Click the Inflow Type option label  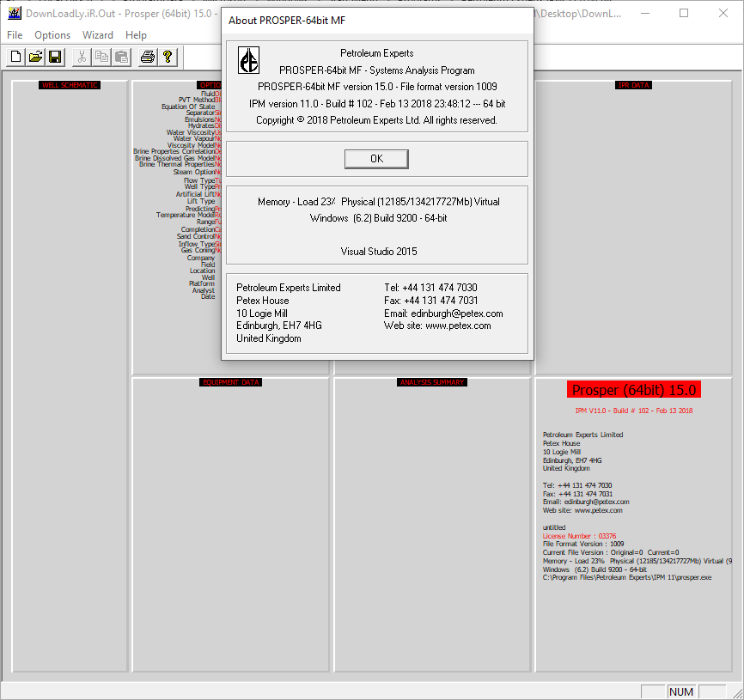coord(197,244)
